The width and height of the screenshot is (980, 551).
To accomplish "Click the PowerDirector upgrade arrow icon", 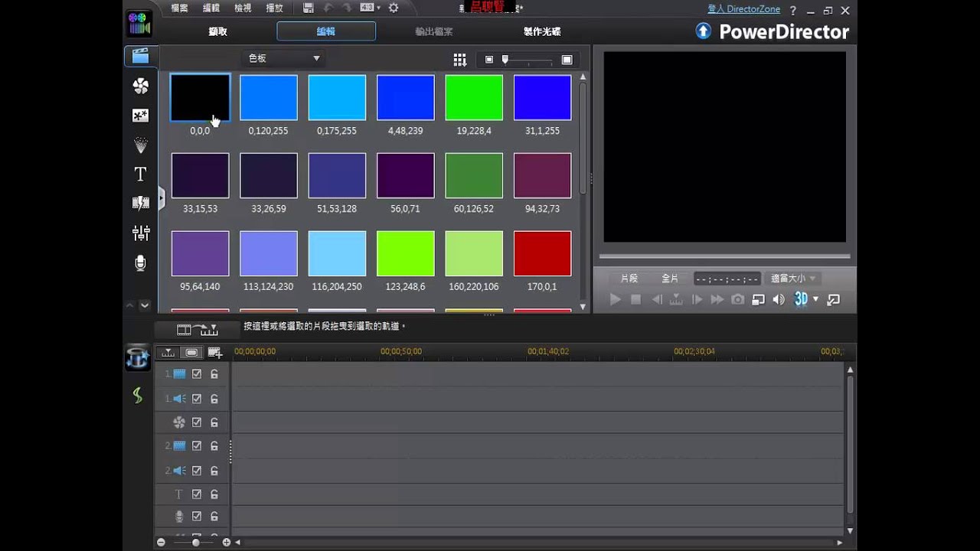I will click(x=704, y=31).
